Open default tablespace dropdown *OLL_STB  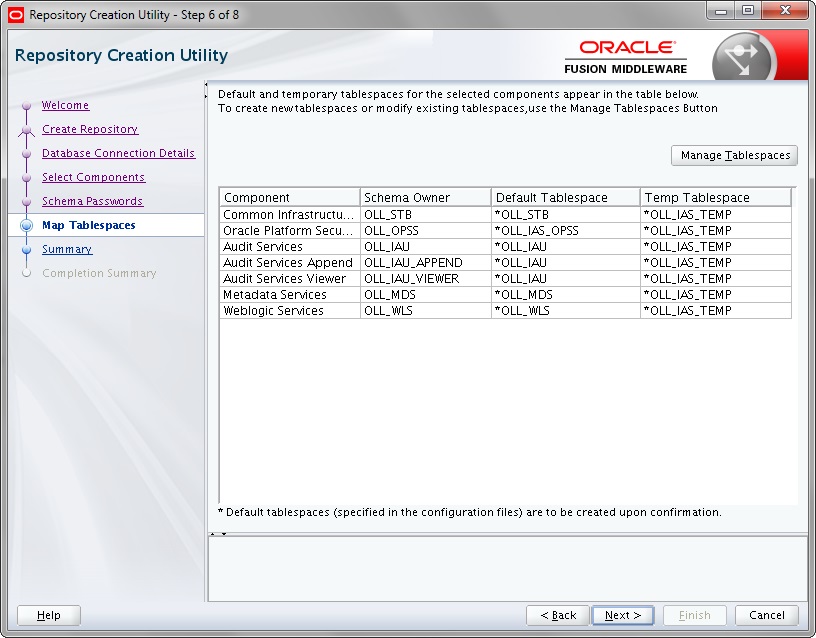click(566, 214)
